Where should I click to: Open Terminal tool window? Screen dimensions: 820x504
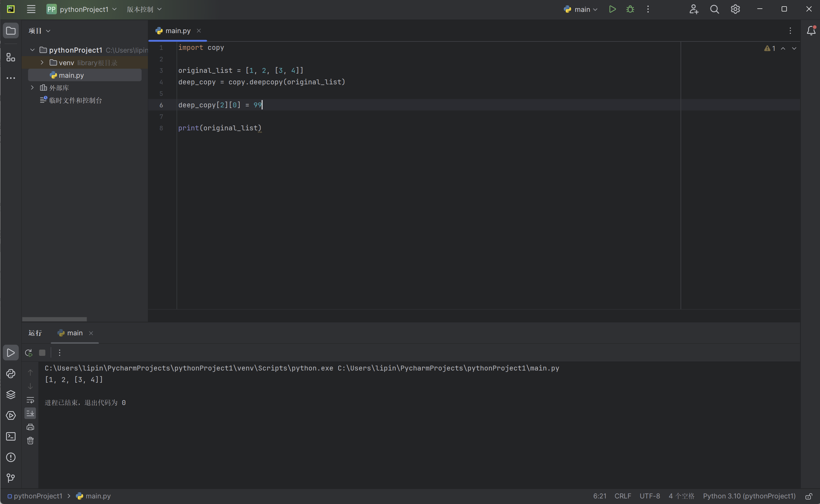point(11,436)
